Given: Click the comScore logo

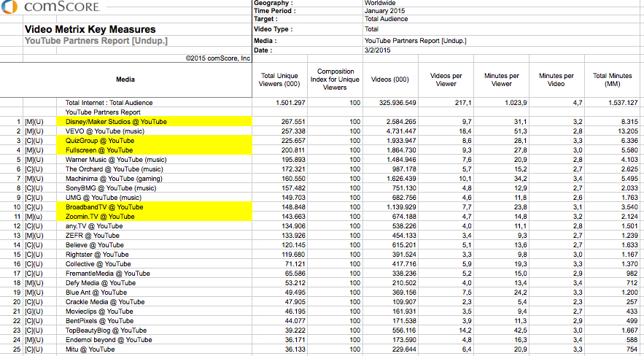Looking at the screenshot, I should [50, 7].
